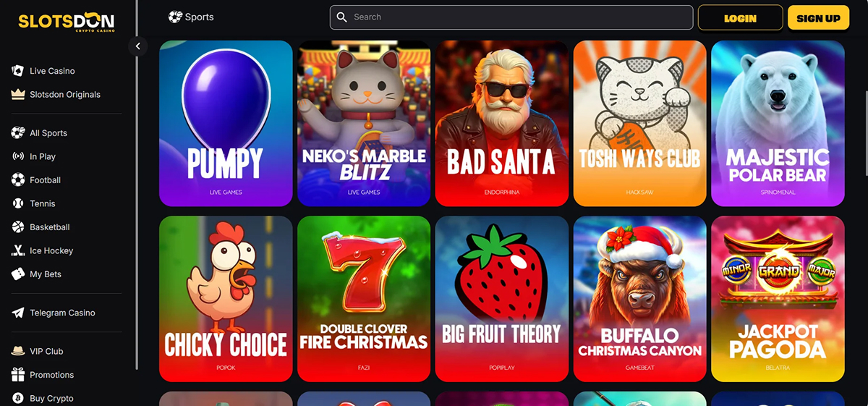Click the Live Casino cards icon
Screen dimensions: 868x406
(18, 71)
